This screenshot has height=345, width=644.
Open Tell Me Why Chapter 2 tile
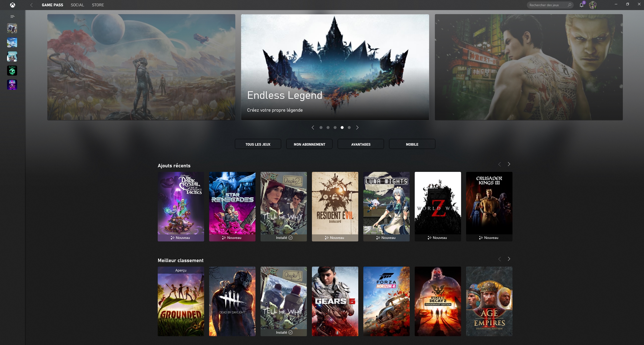pos(284,206)
